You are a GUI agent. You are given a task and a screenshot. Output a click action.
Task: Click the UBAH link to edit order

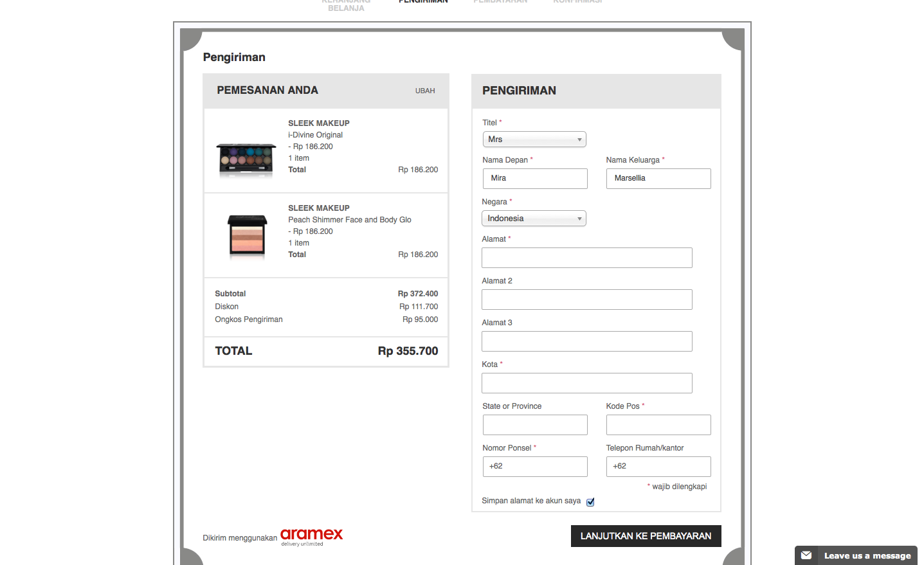[424, 91]
